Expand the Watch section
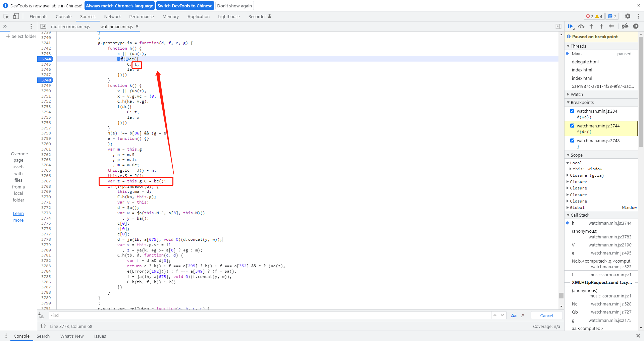 (x=577, y=94)
